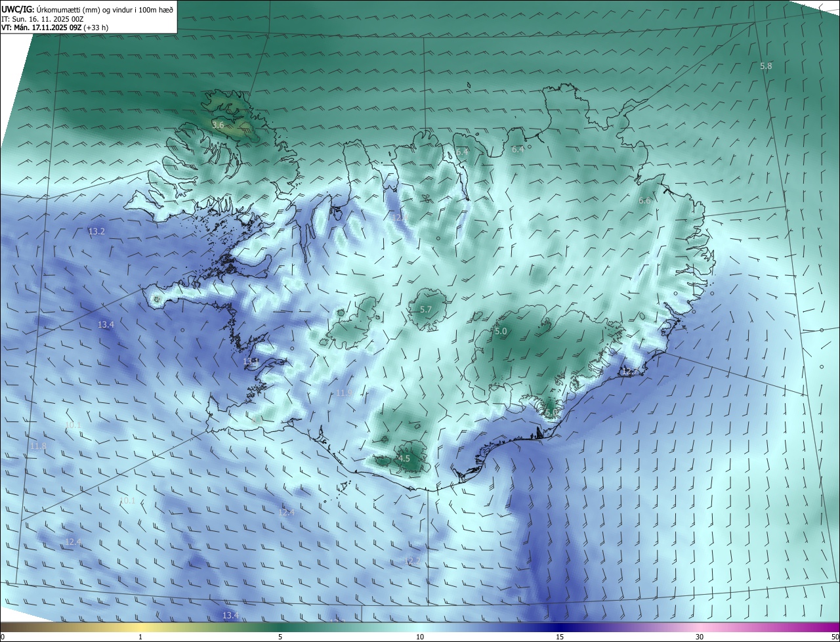840x642 pixels.
Task: Click the '30' tick label on the color scale
Action: click(700, 637)
